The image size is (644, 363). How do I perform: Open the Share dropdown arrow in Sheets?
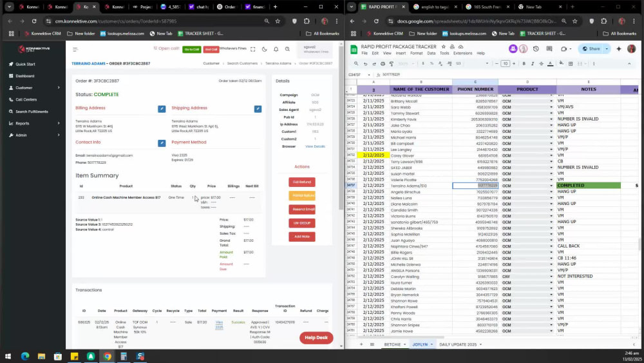[x=607, y=49]
